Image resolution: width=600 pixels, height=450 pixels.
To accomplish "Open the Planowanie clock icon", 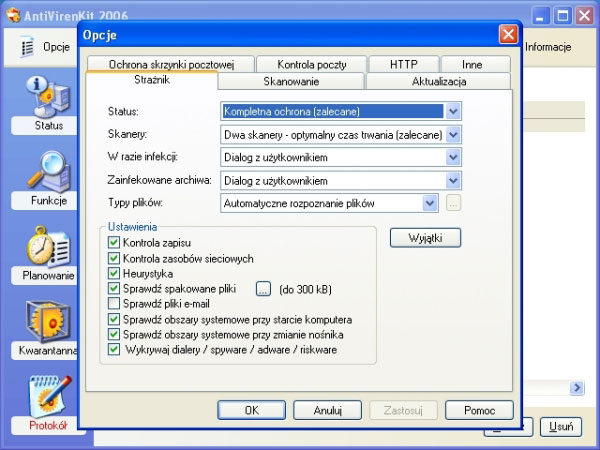I will coord(48,246).
